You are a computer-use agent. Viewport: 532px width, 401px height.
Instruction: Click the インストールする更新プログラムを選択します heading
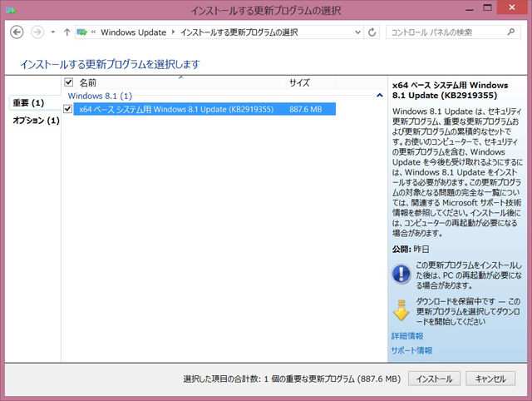110,64
